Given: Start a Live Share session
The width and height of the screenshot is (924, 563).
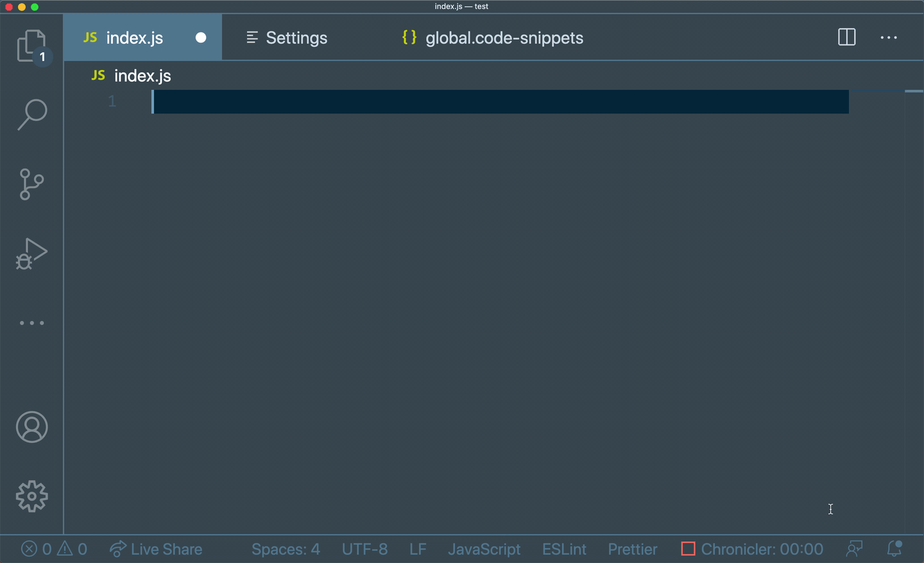Looking at the screenshot, I should (x=156, y=549).
